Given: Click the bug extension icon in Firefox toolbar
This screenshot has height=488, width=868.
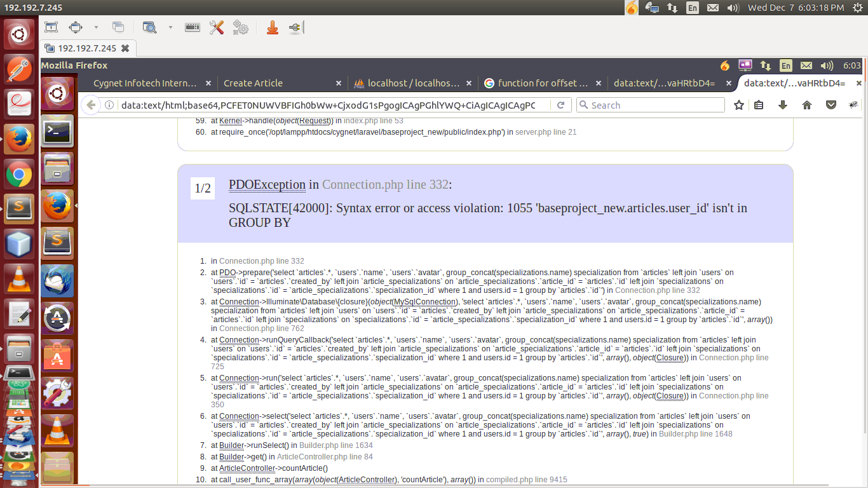Looking at the screenshot, I should [854, 105].
